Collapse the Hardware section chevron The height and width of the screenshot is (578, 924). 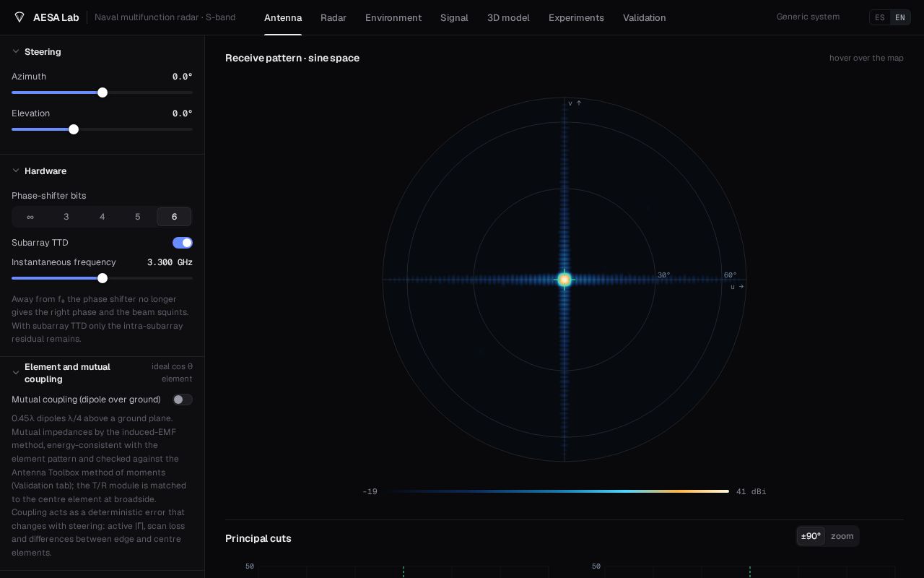(16, 171)
